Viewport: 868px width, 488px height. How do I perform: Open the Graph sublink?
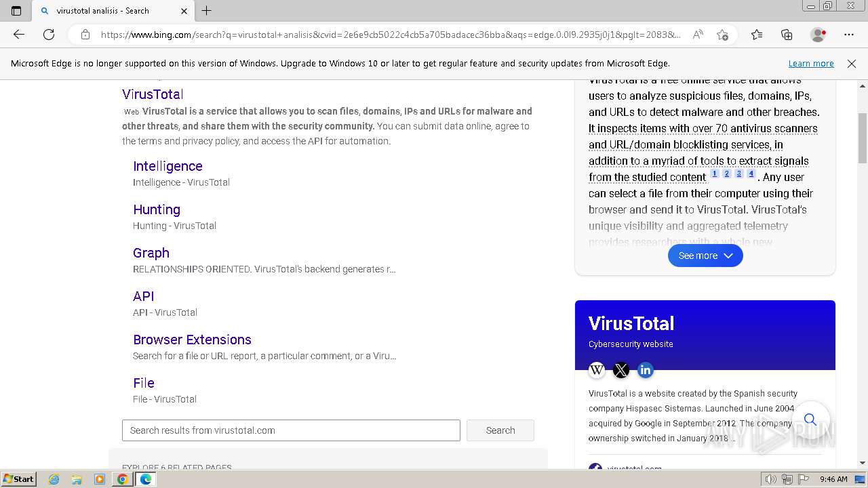151,253
